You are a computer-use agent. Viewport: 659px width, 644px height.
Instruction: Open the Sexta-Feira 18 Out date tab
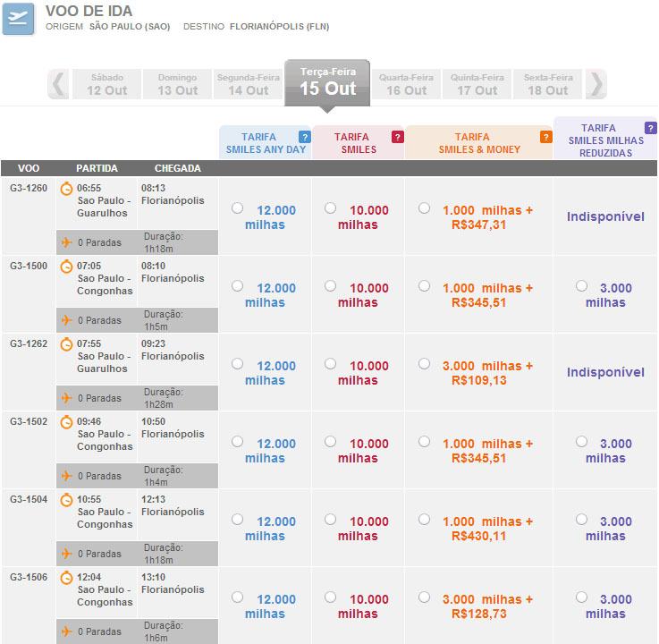pos(548,85)
